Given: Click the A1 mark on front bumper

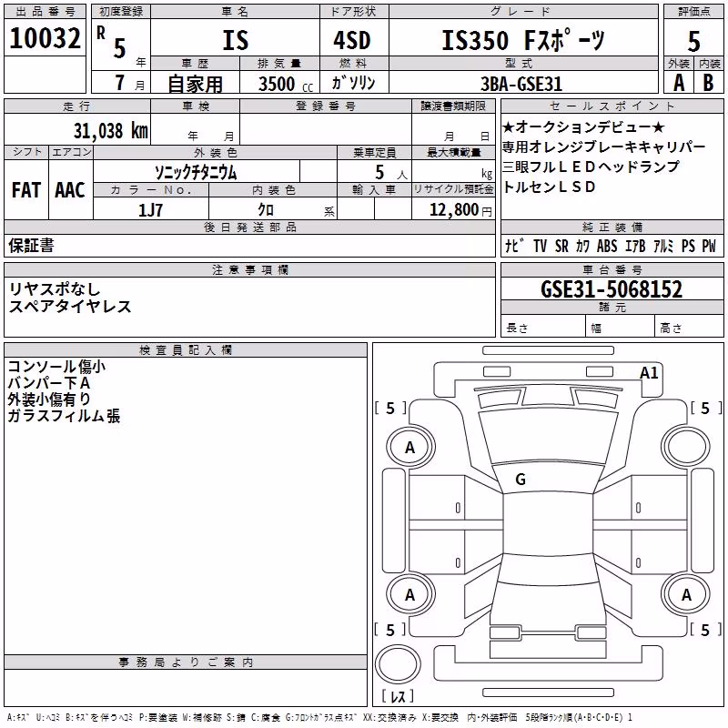Looking at the screenshot, I should 649,373.
